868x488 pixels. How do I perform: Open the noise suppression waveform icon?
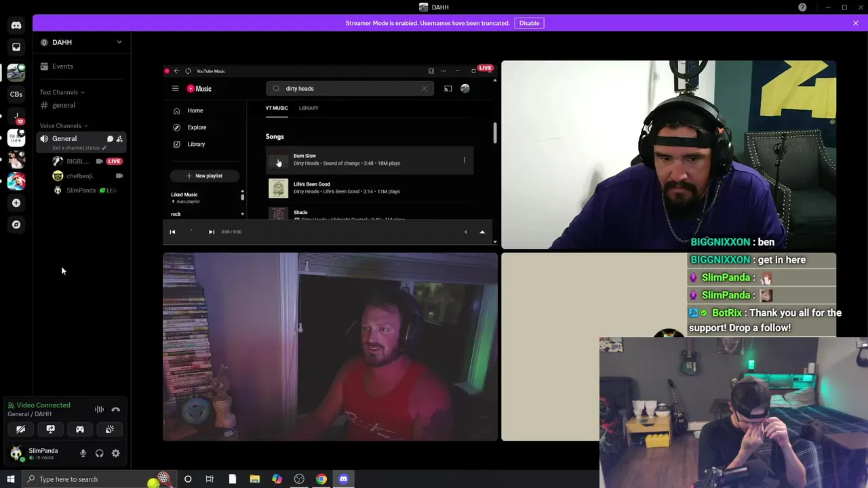tap(100, 409)
